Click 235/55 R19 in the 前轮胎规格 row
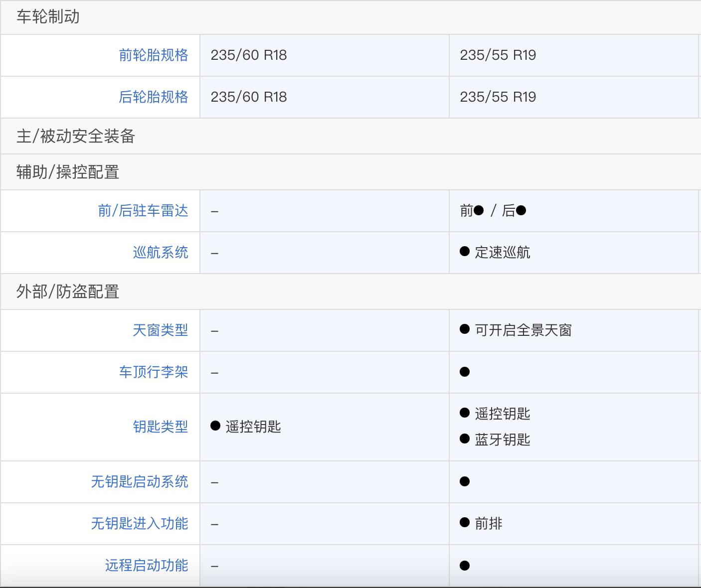701x588 pixels. pos(498,55)
